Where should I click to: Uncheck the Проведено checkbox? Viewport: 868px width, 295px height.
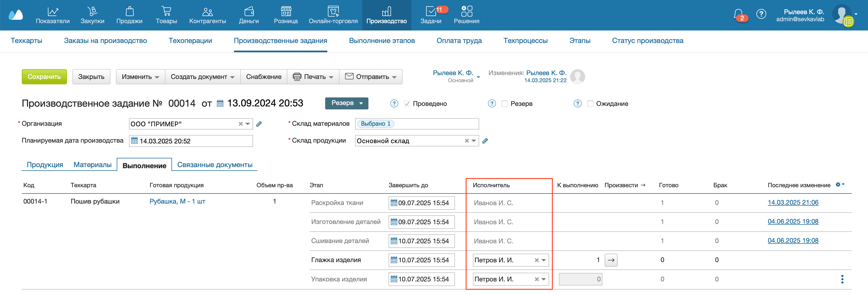(407, 104)
